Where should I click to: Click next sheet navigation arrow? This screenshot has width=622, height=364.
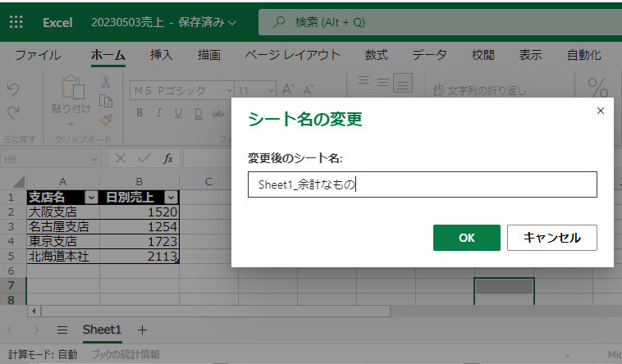coord(36,330)
